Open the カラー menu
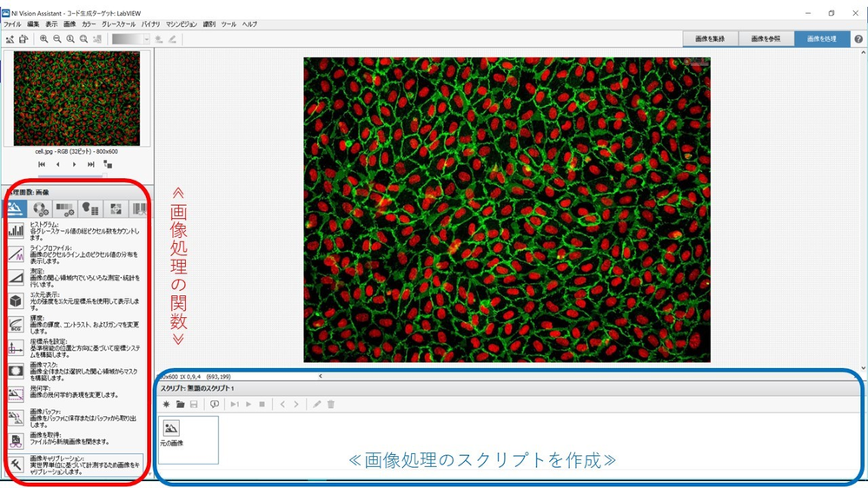 [x=89, y=24]
